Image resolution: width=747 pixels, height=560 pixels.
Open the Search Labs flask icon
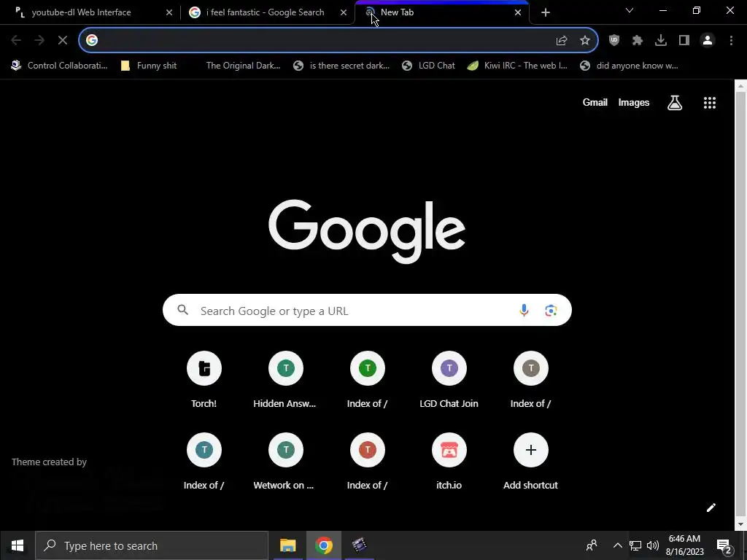coord(675,102)
